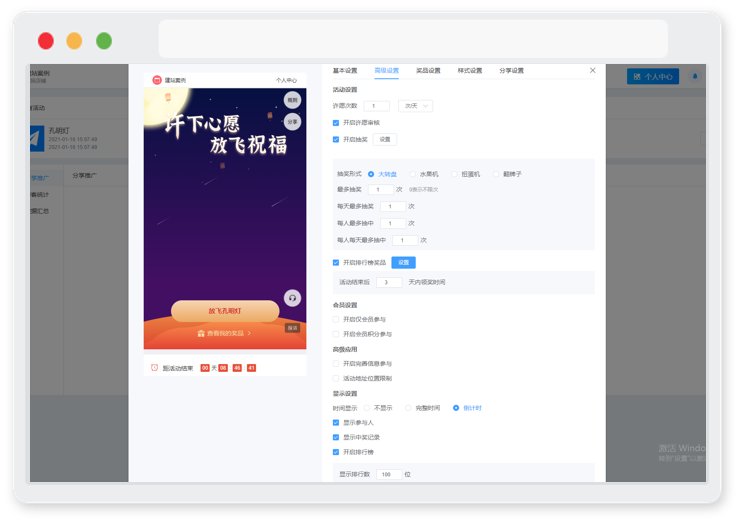The height and width of the screenshot is (520, 740).
Task: Click the 每天最多抽奖 input field
Action: pyautogui.click(x=393, y=206)
